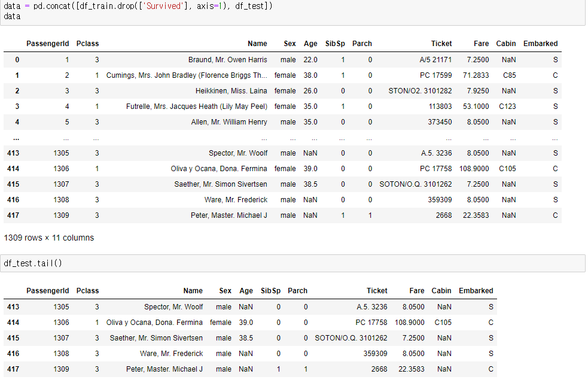Click the Ticket column header in data table
This screenshot has height=380, width=588.
point(441,44)
